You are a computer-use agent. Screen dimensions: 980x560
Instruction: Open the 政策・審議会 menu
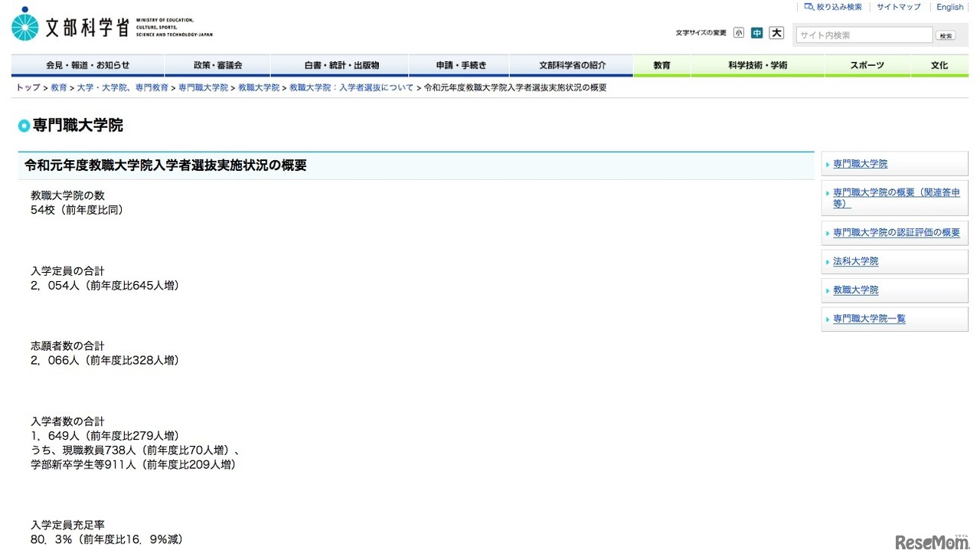(217, 66)
